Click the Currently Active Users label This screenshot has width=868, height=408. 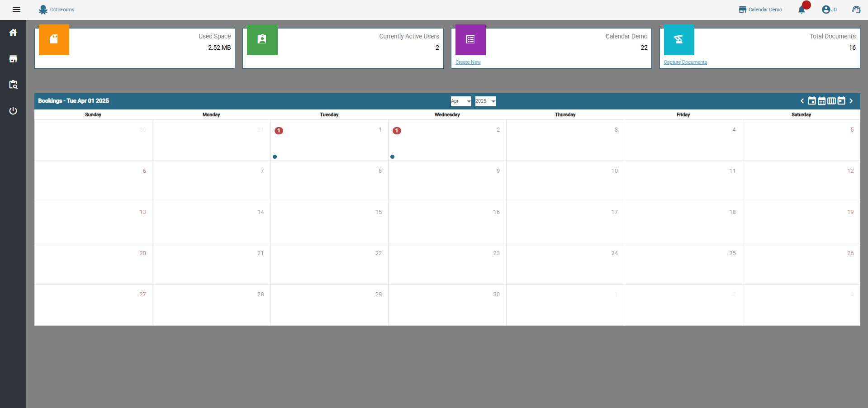click(x=409, y=36)
